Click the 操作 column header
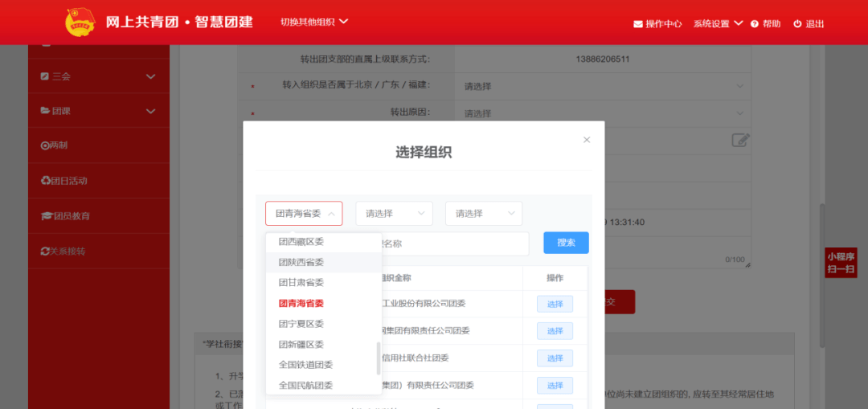This screenshot has width=868, height=409. point(555,278)
